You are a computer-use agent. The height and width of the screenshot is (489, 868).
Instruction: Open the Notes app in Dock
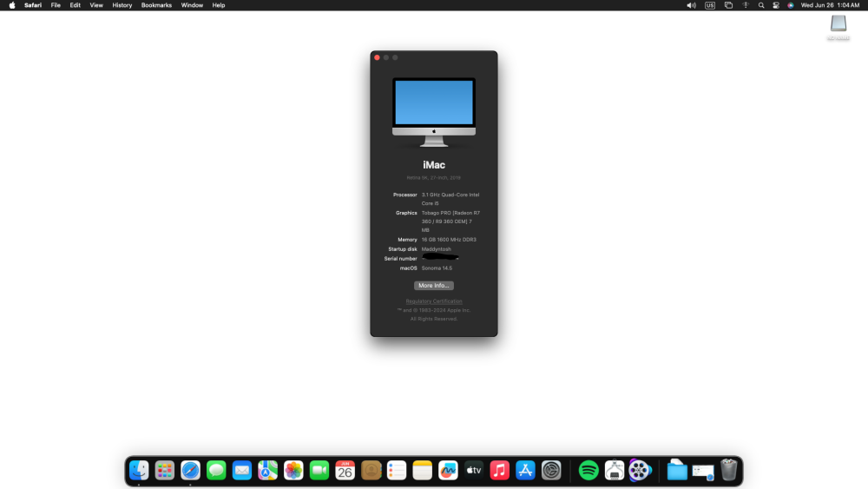423,471
